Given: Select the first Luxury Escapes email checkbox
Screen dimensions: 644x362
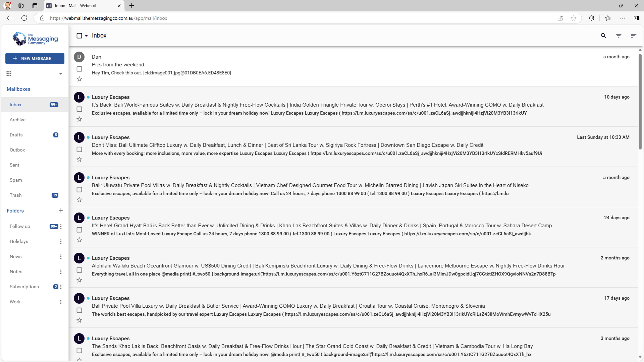Looking at the screenshot, I should click(x=79, y=109).
